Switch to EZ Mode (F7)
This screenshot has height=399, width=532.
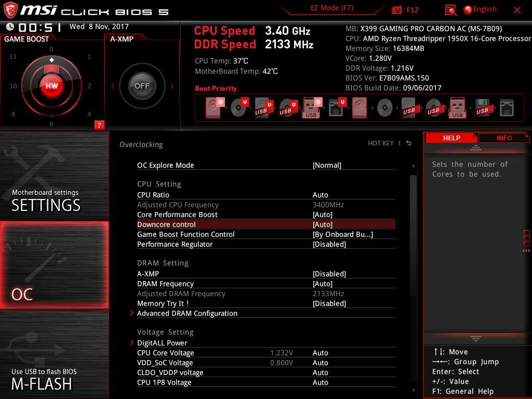click(332, 8)
